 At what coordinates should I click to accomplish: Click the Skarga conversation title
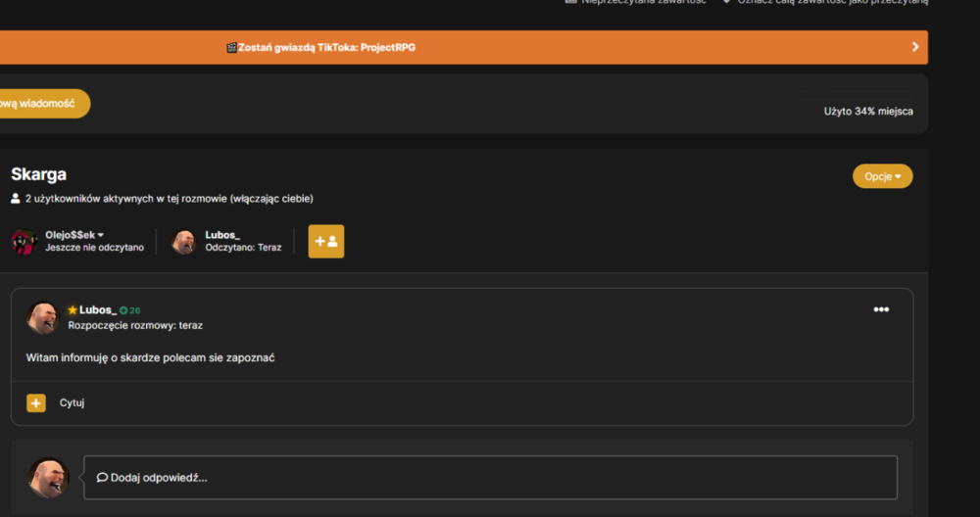pos(39,174)
